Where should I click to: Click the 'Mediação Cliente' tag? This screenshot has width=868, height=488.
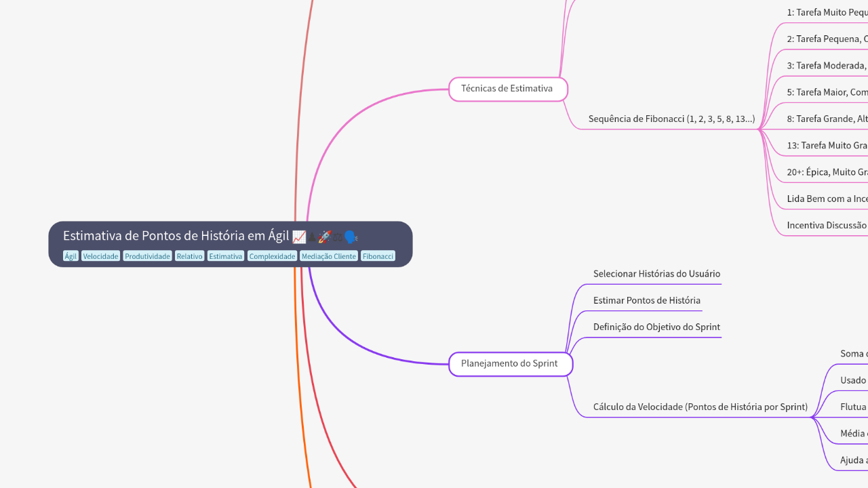tap(329, 256)
